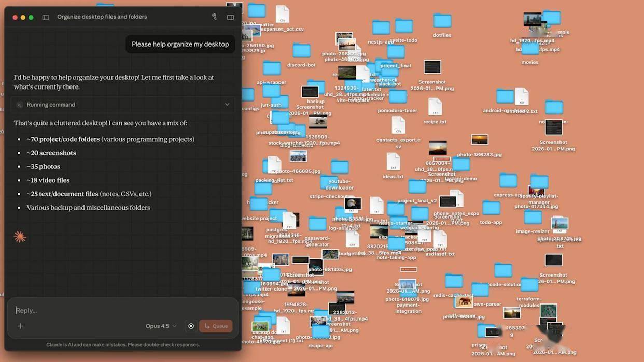
Task: Click the contacts_export.csv file icon
Action: click(398, 125)
